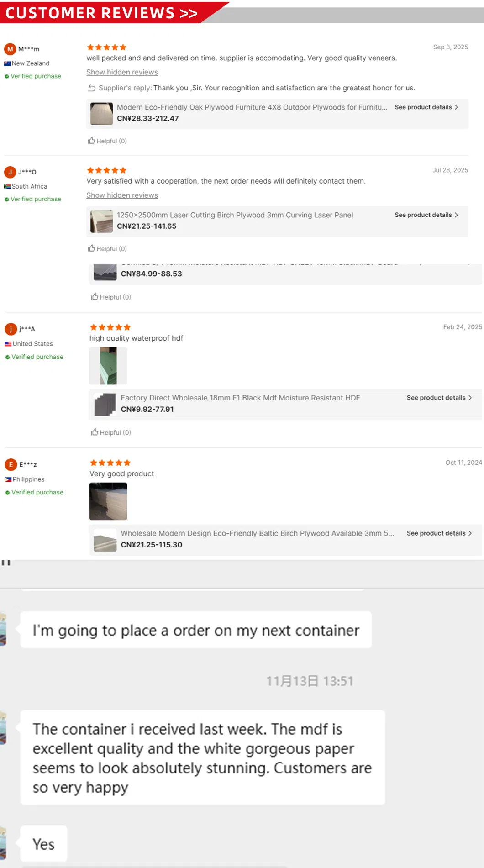Open Factory Direct Wholesale 18mm Black Mdf title

coord(240,398)
